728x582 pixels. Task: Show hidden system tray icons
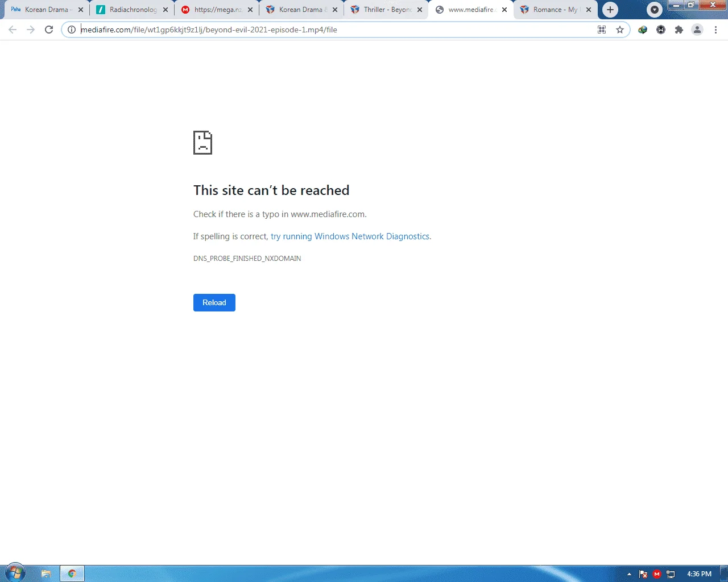click(629, 574)
